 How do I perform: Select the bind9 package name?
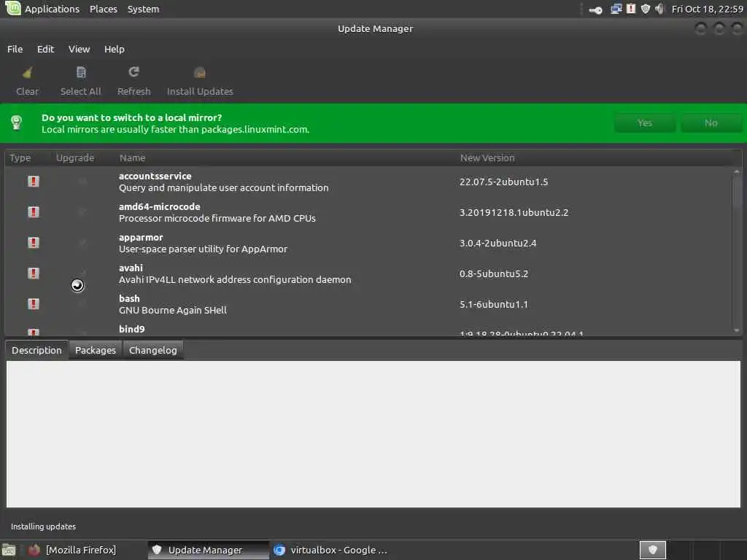point(131,329)
